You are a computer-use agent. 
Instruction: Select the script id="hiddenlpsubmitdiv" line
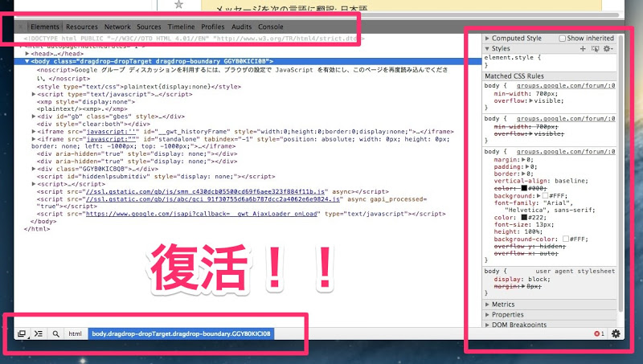click(x=156, y=176)
